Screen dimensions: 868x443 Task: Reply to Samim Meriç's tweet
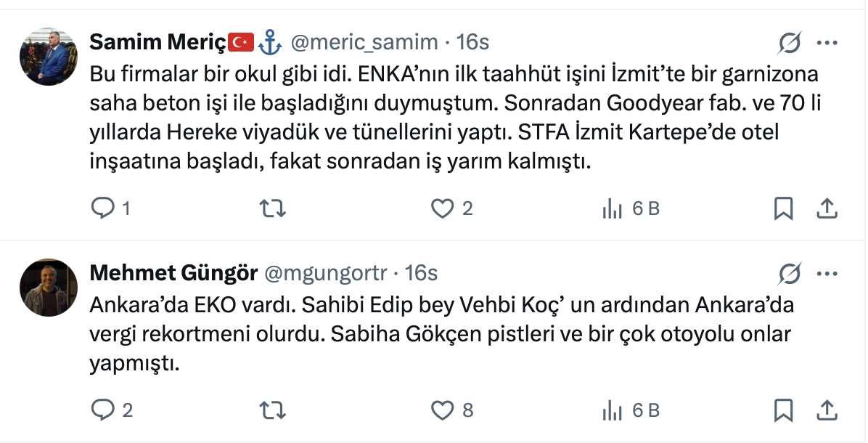point(103,209)
